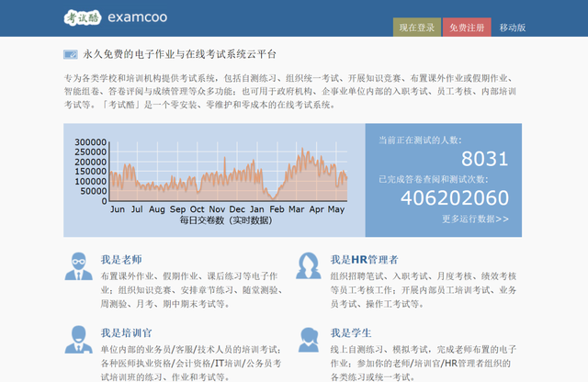
Task: Click the trainer description starting 单位内部的业务员
Action: click(191, 363)
